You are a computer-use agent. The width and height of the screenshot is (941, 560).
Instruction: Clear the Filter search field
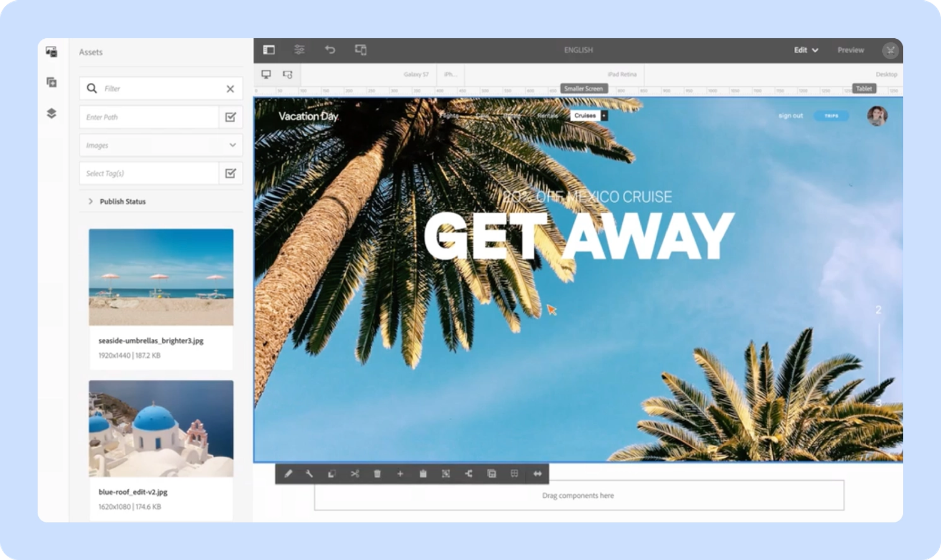[231, 89]
